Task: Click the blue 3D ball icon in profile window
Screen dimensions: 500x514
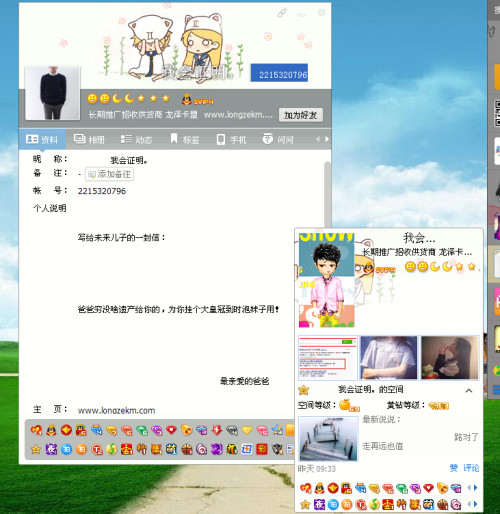Action: point(66,449)
